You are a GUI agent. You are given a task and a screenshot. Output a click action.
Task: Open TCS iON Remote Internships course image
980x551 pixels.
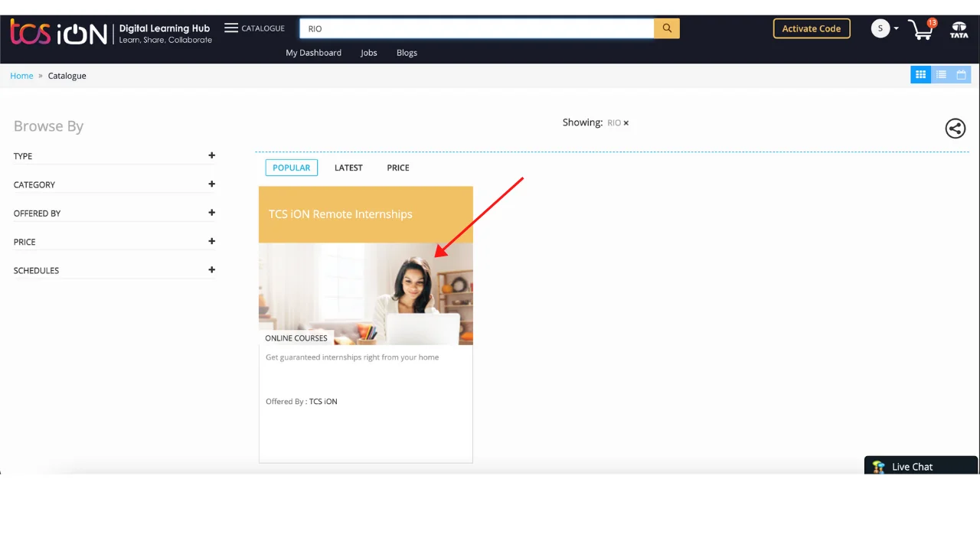[365, 294]
